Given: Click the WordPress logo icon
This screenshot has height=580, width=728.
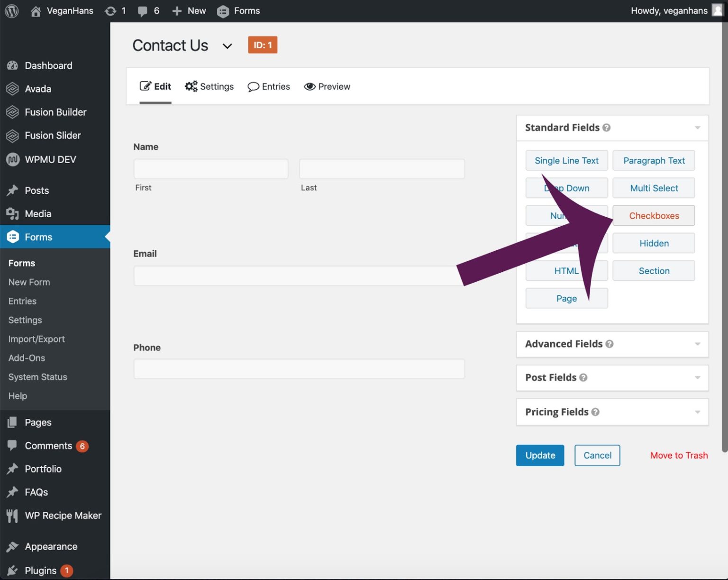Looking at the screenshot, I should 11,11.
